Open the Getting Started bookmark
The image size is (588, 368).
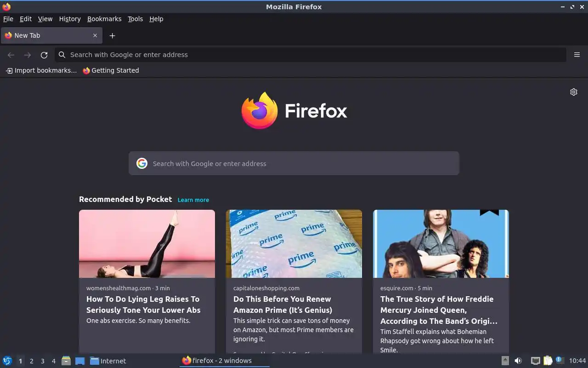111,70
